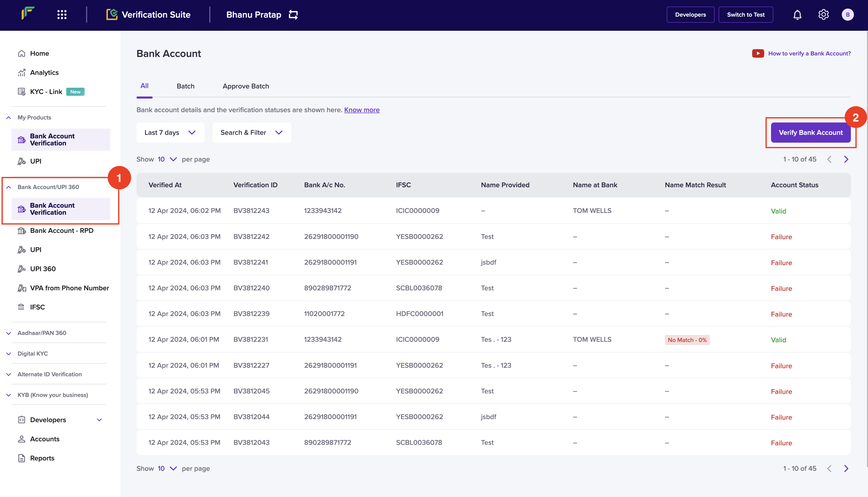
Task: Click the user avatar B icon
Action: coord(848,15)
